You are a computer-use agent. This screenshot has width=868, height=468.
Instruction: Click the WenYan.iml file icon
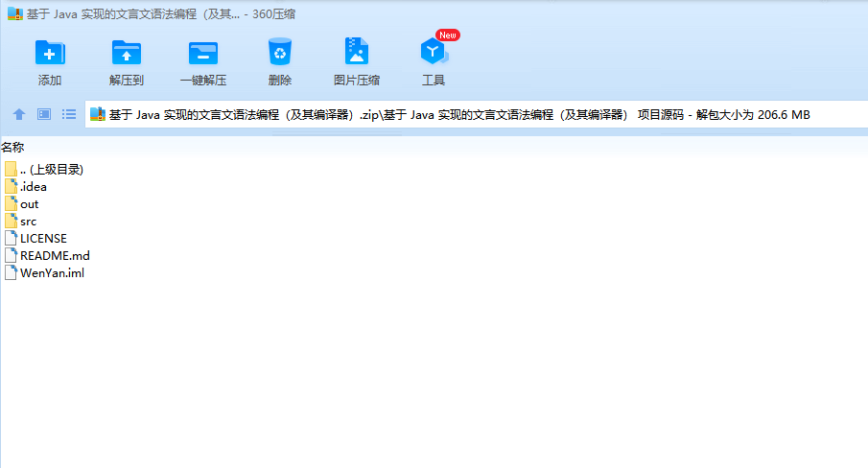[x=11, y=272]
